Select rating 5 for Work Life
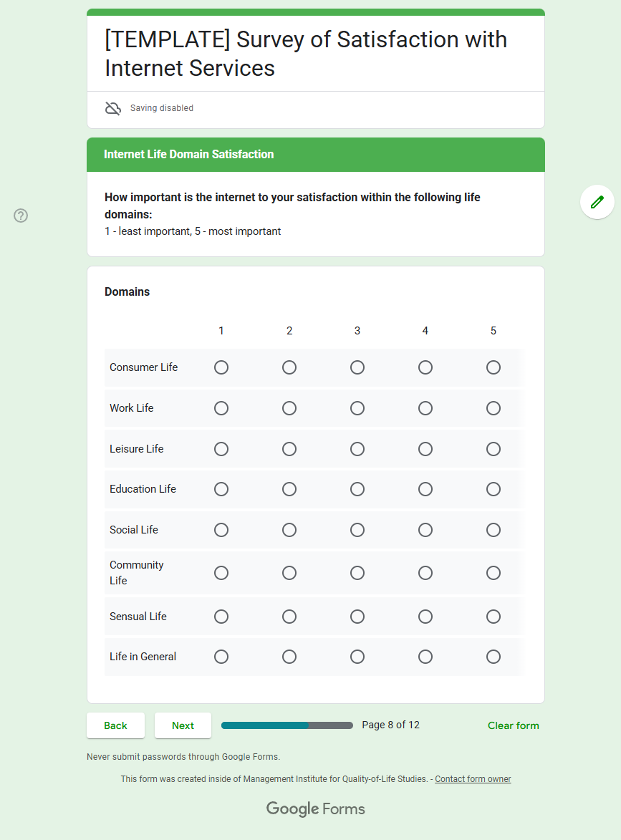This screenshot has height=840, width=621. 494,408
